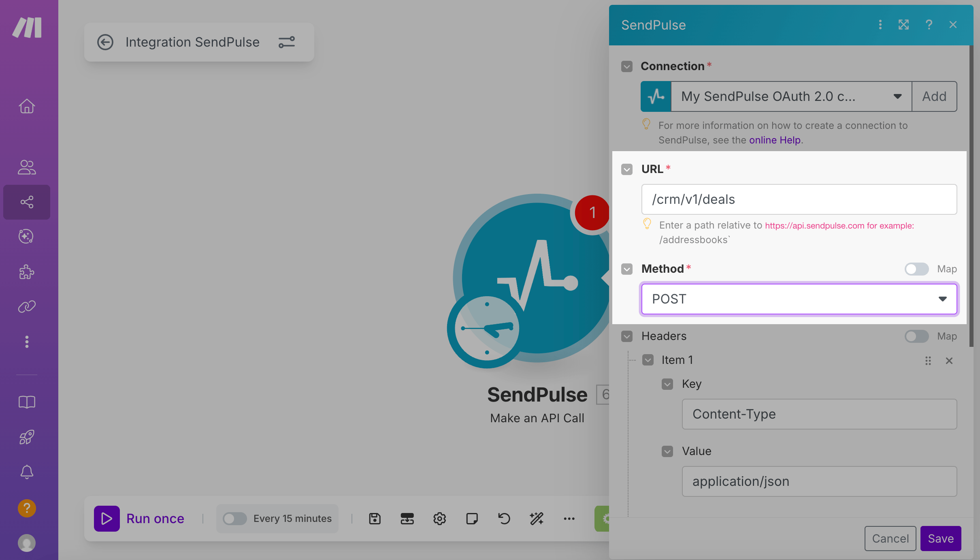The image size is (980, 560).
Task: Click the auto-align magic wand icon
Action: point(537,519)
